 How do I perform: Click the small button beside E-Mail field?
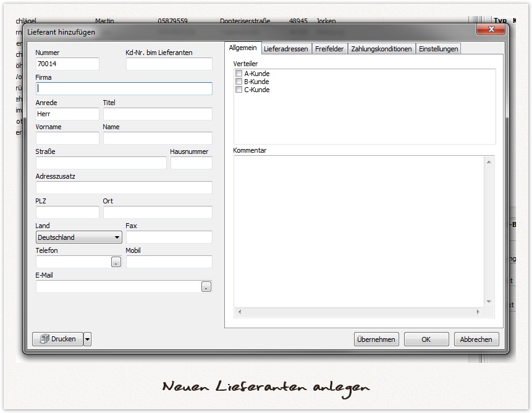click(x=206, y=287)
